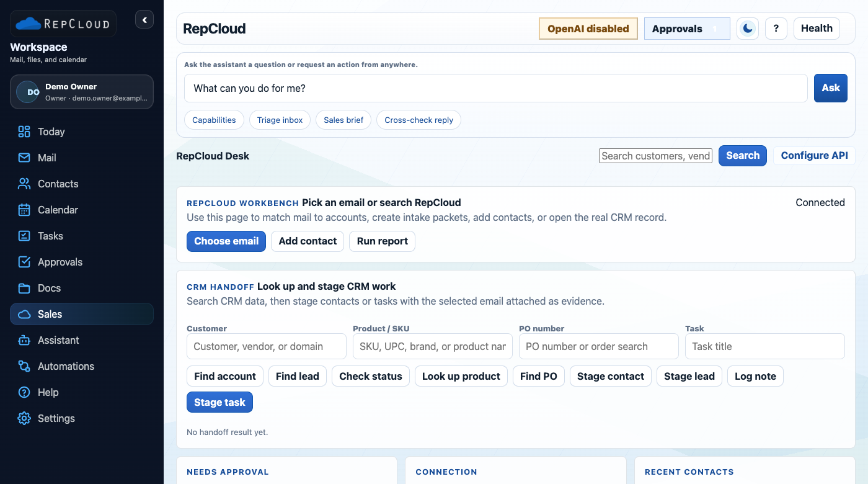Image resolution: width=868 pixels, height=484 pixels.
Task: Click the Automations workflow icon
Action: tap(24, 366)
